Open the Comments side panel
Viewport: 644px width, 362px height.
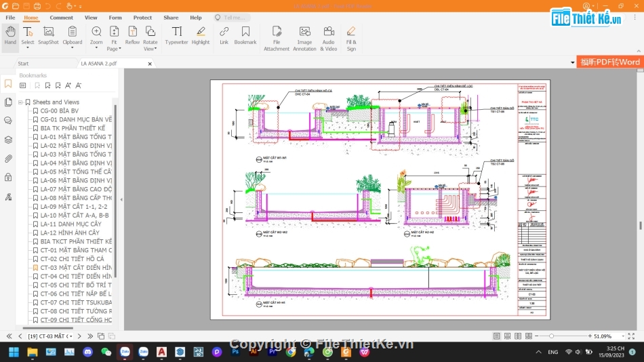[8, 121]
